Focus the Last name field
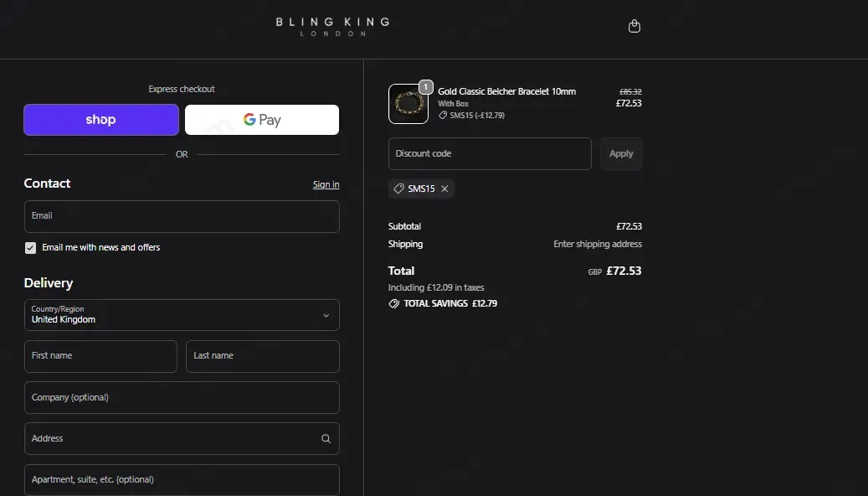Viewport: 868px width, 496px height. pos(262,356)
